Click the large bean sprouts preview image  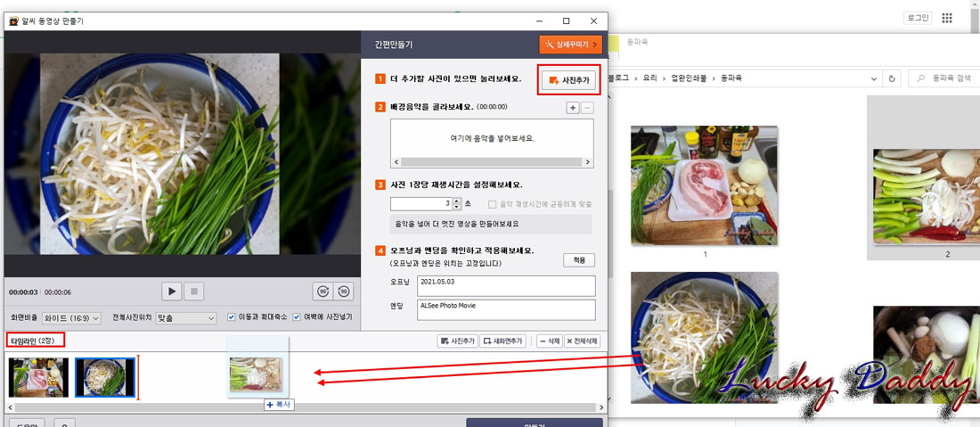coord(159,154)
